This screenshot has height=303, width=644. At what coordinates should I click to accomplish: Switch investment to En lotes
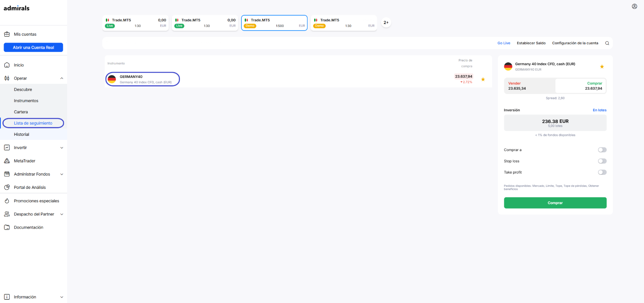pyautogui.click(x=599, y=110)
